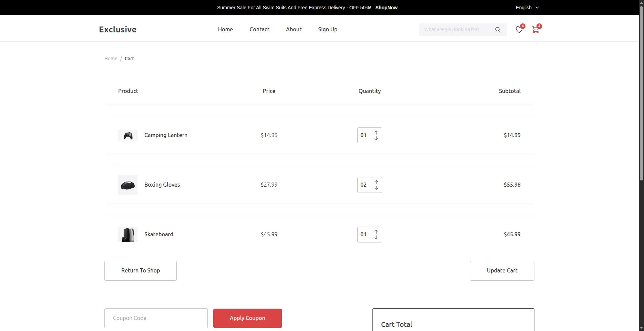
Task: Follow the ShopNow link in banner
Action: point(386,8)
